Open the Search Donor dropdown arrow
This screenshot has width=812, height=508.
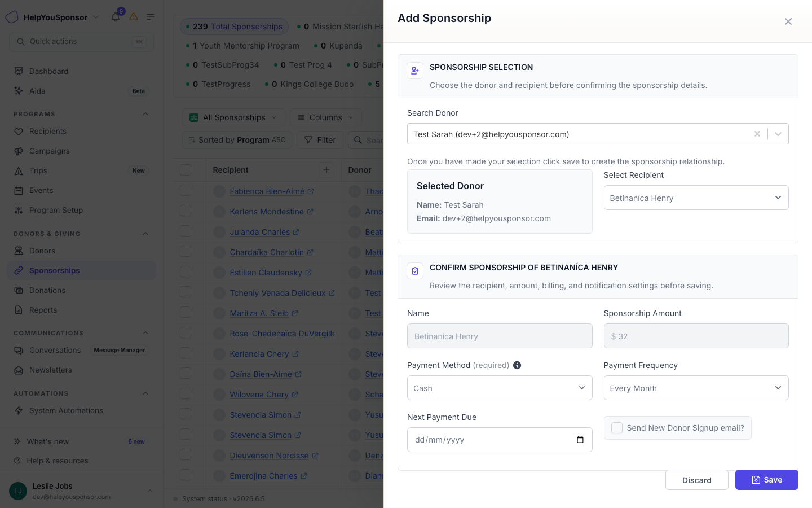point(778,134)
